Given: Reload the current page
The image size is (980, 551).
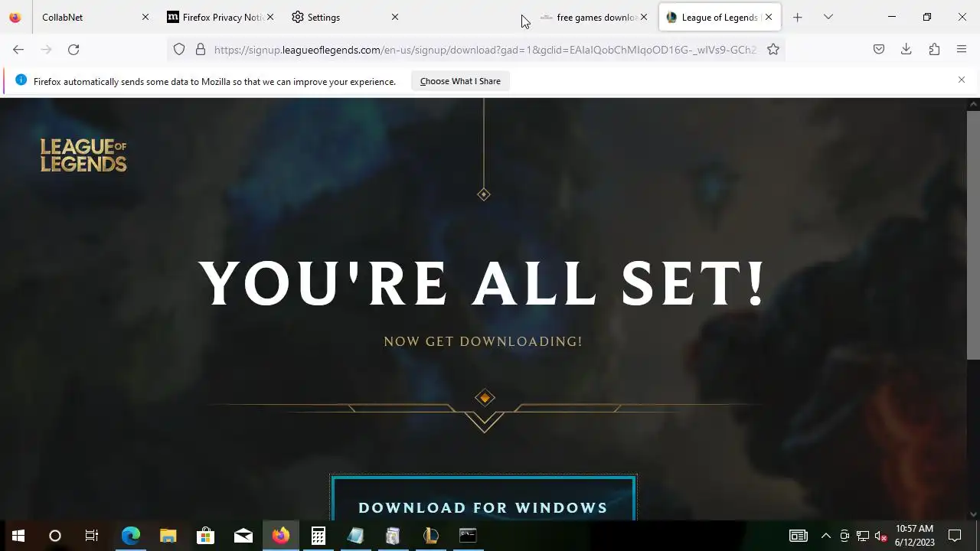Looking at the screenshot, I should 73,49.
